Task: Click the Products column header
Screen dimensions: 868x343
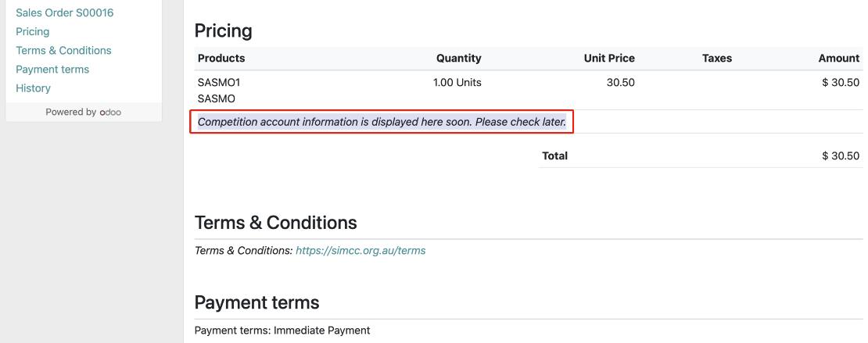Action: [x=221, y=59]
